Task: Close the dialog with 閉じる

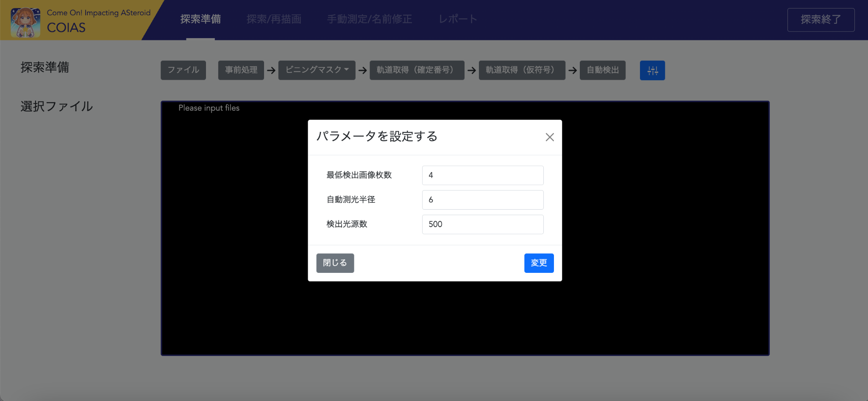Action: [334, 263]
